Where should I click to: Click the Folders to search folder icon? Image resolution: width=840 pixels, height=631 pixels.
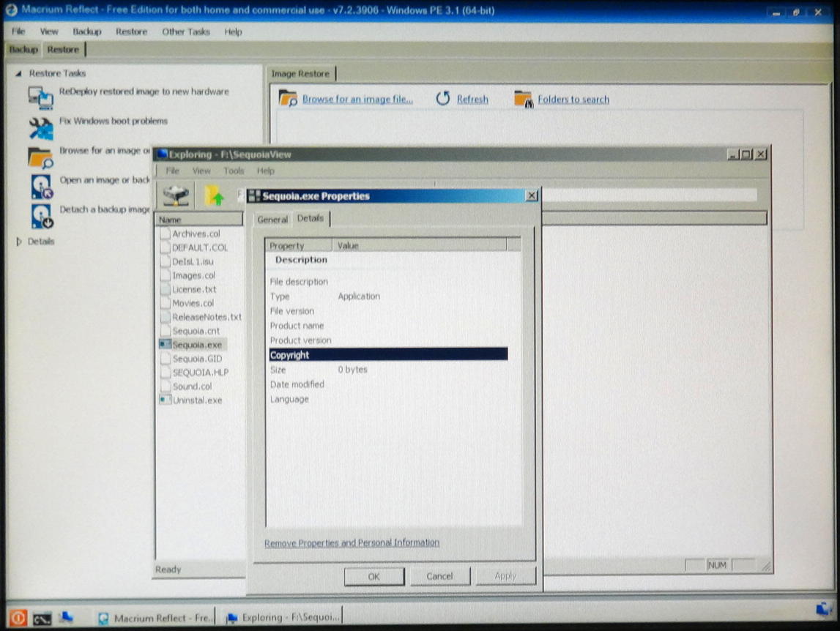(523, 99)
